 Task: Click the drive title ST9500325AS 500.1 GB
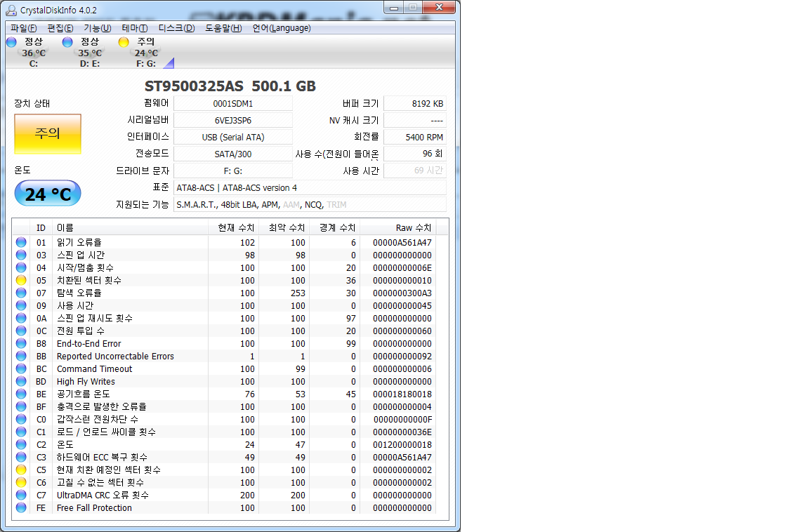pyautogui.click(x=230, y=86)
